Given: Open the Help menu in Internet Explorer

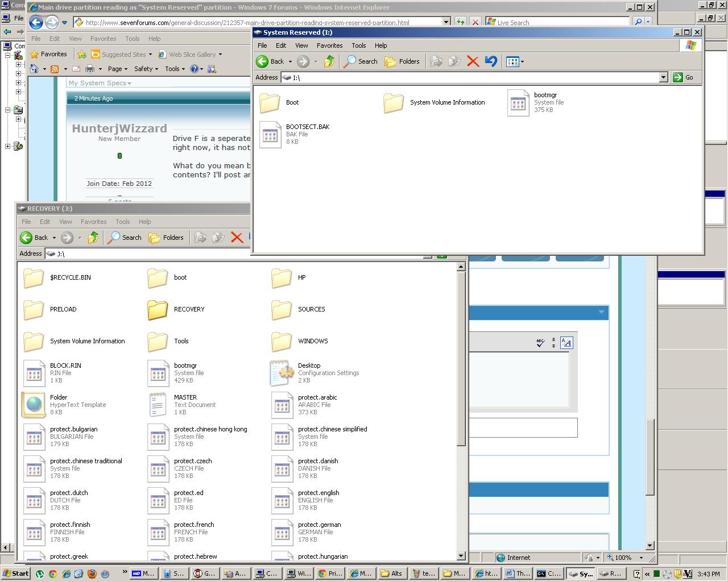Looking at the screenshot, I should click(x=154, y=39).
